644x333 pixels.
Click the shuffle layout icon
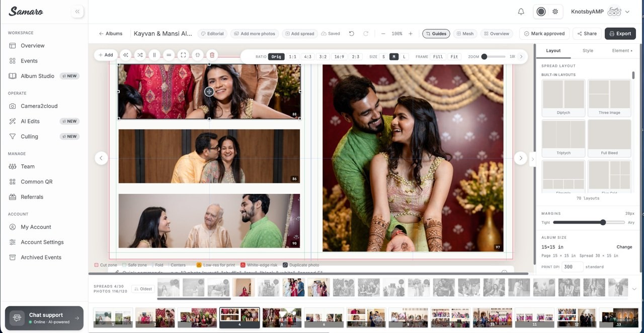[x=140, y=55]
